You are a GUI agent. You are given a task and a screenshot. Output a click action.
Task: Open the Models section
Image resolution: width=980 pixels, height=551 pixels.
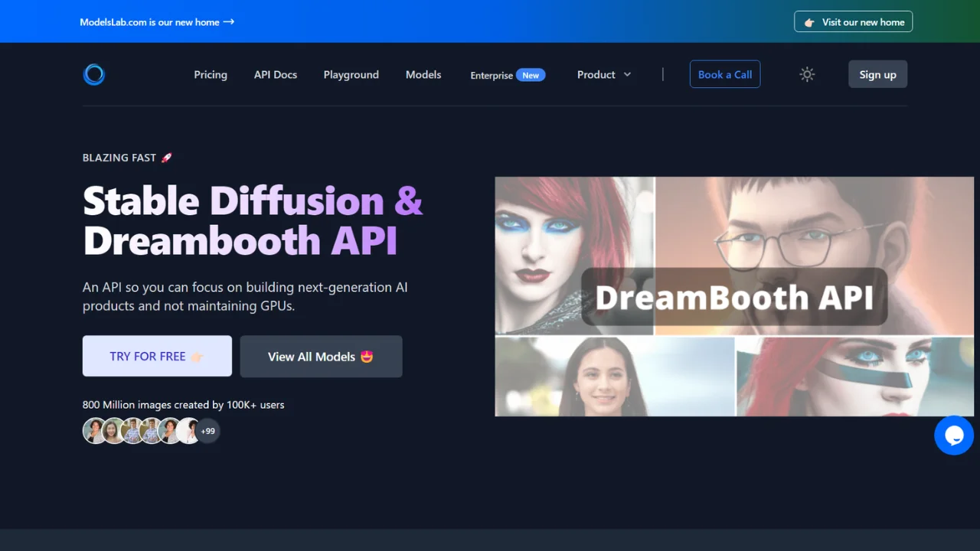coord(423,74)
